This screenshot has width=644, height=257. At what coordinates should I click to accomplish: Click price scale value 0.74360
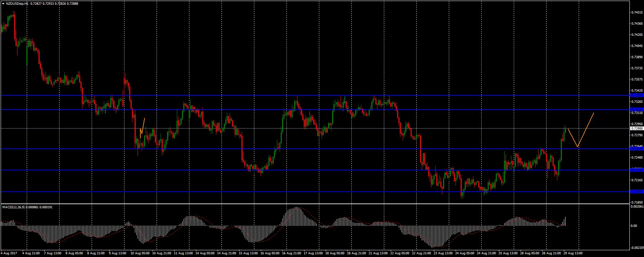click(x=637, y=24)
